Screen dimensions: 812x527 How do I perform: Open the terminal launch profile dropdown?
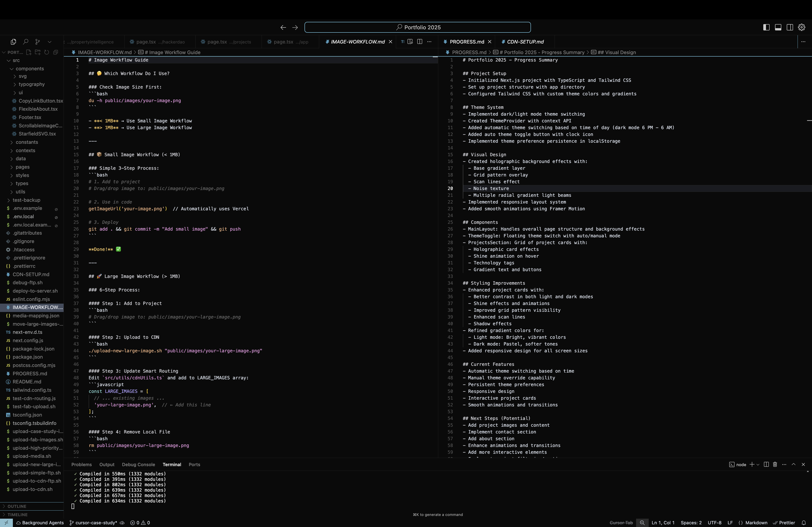[758, 465]
